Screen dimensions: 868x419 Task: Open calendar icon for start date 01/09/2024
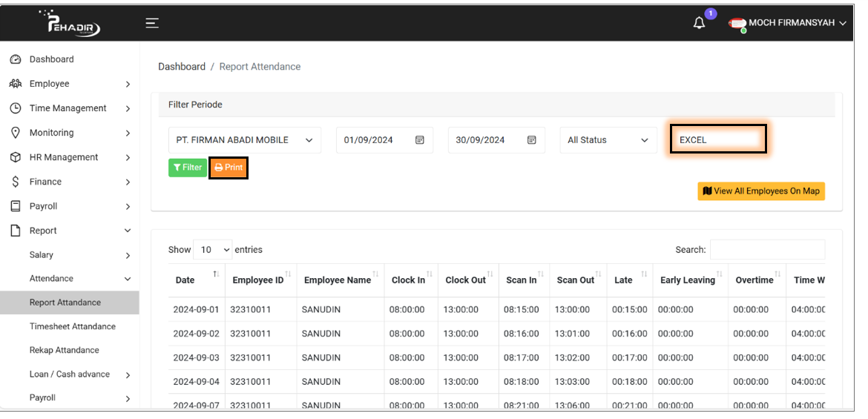[x=419, y=140]
